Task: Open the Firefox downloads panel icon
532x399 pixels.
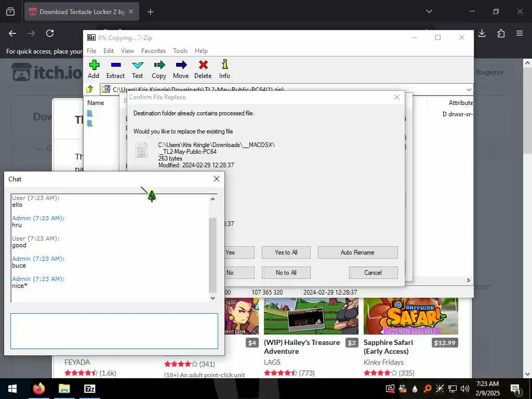Action: click(482, 33)
